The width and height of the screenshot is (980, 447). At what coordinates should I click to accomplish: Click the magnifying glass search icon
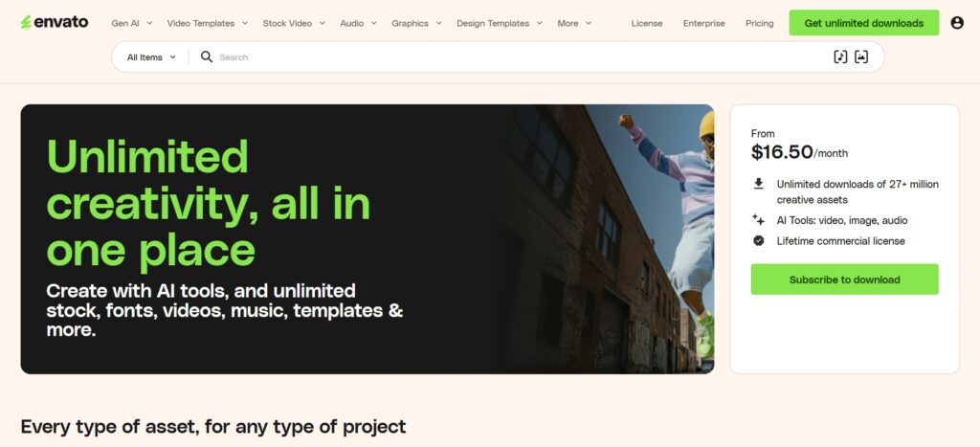pyautogui.click(x=207, y=56)
